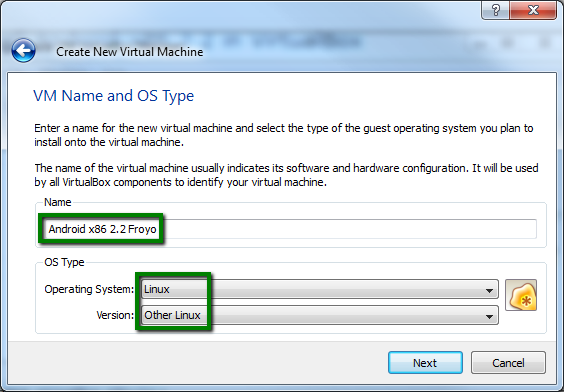This screenshot has height=392, width=564.
Task: Close the Create New Virtual Machine dialog
Action: point(533,10)
